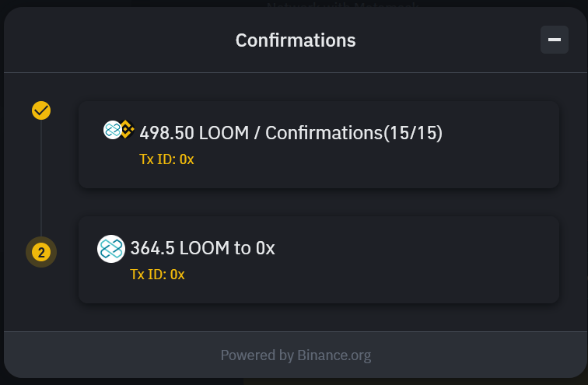Click Binance chain logo in first transaction
This screenshot has height=385, width=588.
pos(127,129)
